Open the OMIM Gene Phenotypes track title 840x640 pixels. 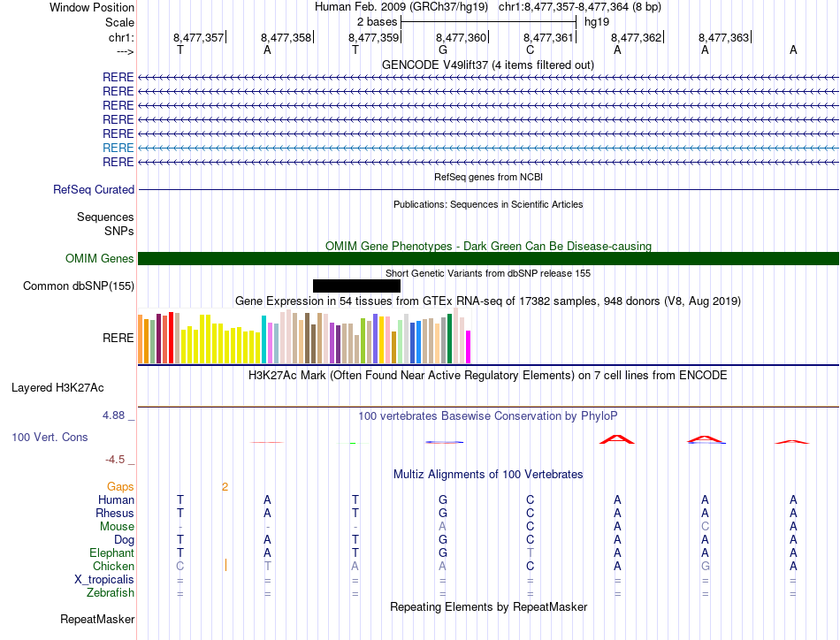coord(488,246)
